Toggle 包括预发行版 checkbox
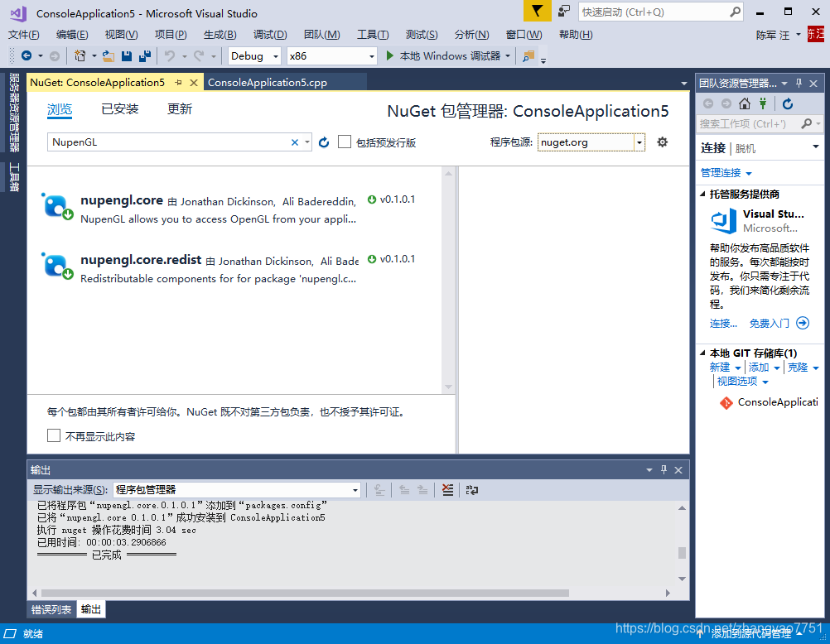 pos(345,142)
